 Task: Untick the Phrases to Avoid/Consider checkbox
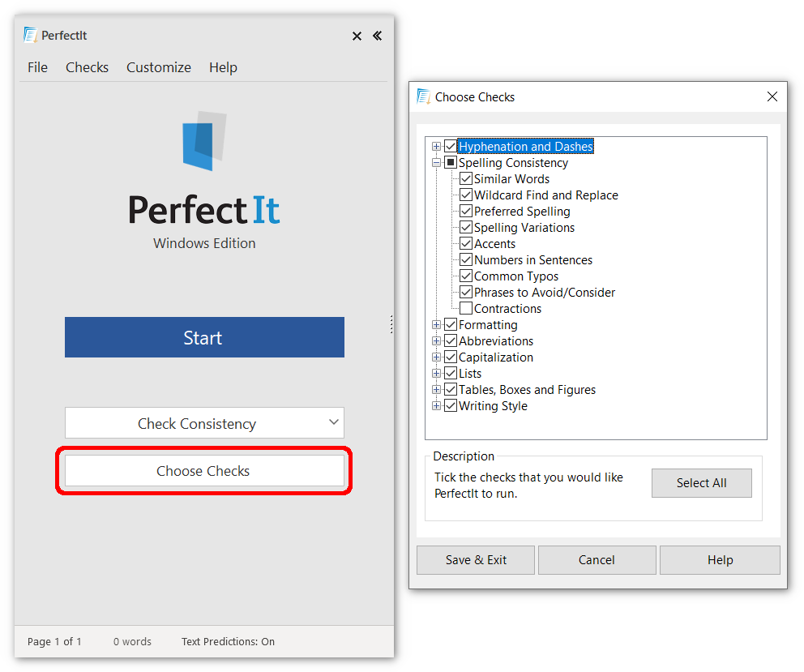coord(466,293)
